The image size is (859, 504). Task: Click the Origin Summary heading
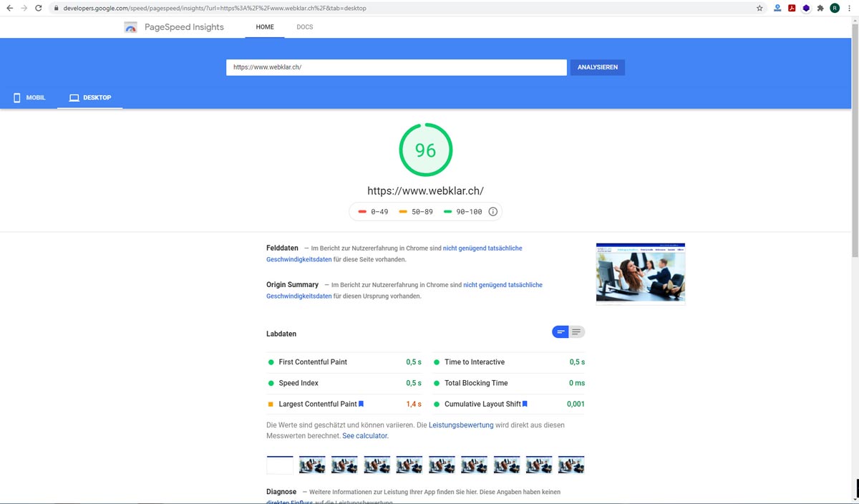point(292,285)
